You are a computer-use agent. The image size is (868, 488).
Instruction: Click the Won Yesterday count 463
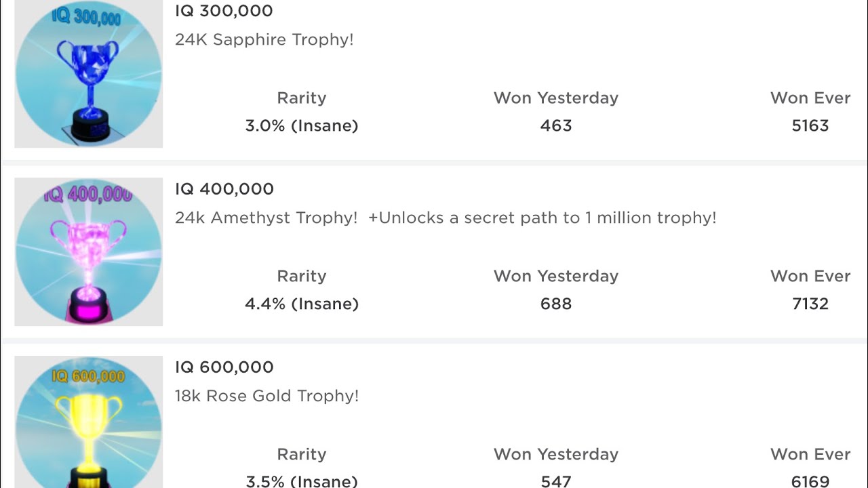coord(556,126)
